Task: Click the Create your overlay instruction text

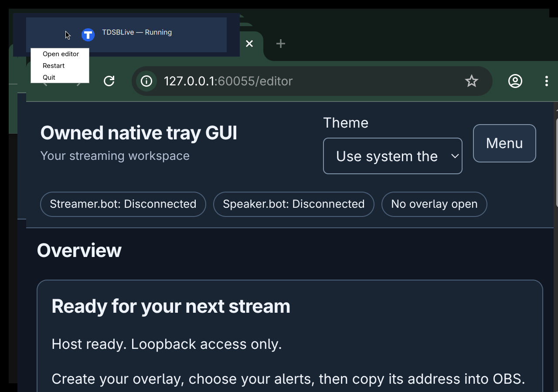Action: (289, 379)
